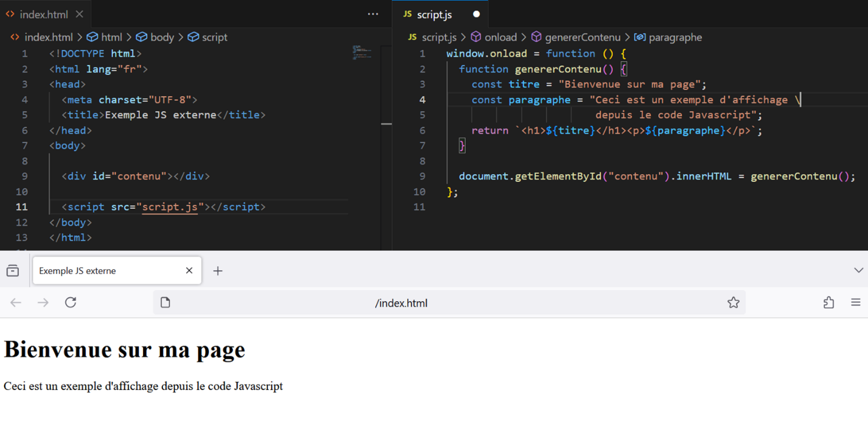Click the unsaved dot on script.js tab
Screen dimensions: 868x429
[476, 15]
